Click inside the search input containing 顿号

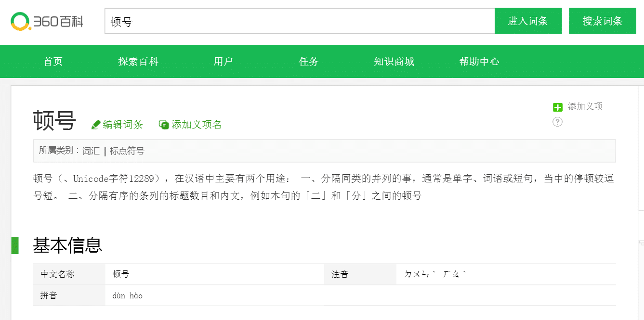(299, 21)
